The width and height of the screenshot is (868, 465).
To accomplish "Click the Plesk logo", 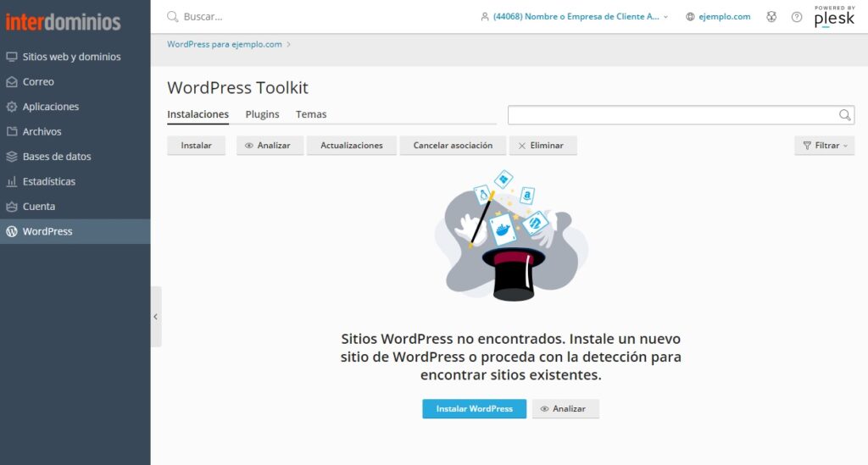I will point(834,17).
